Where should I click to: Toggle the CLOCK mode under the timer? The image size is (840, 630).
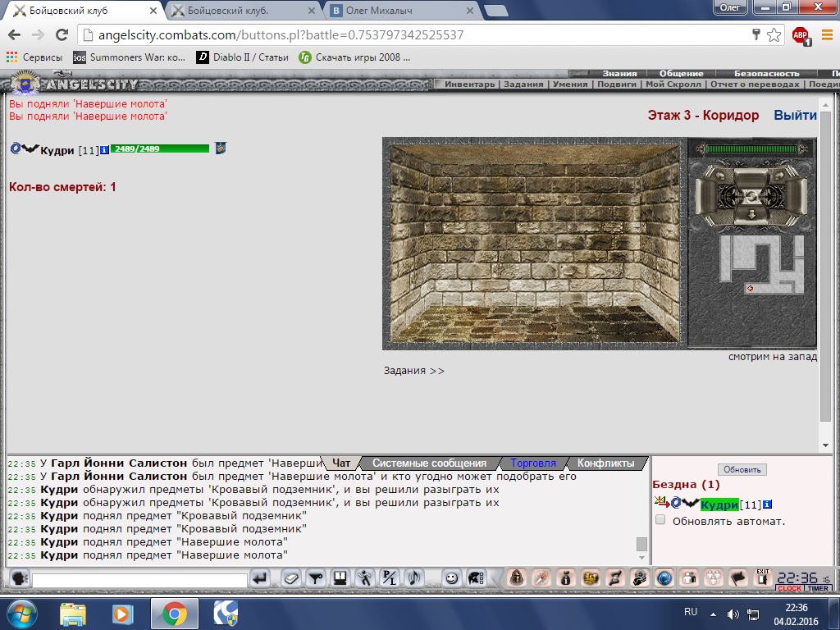point(790,588)
